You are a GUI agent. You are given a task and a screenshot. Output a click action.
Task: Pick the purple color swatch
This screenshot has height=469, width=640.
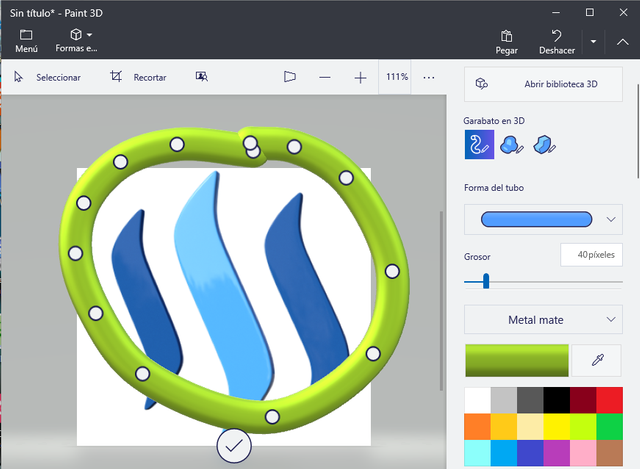pos(557,453)
